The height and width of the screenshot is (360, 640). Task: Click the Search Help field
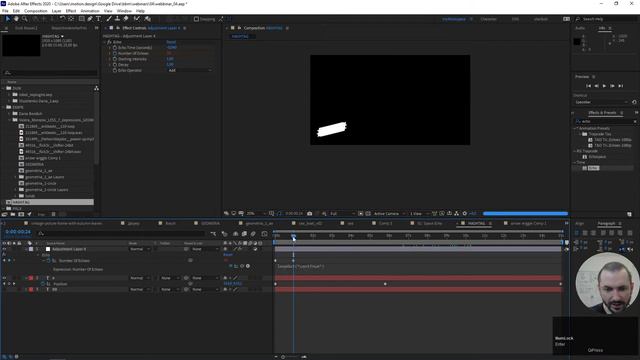tap(607, 19)
